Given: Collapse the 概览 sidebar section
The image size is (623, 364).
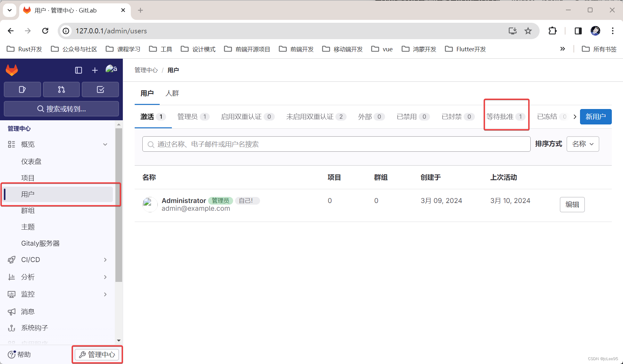Looking at the screenshot, I should [x=105, y=144].
